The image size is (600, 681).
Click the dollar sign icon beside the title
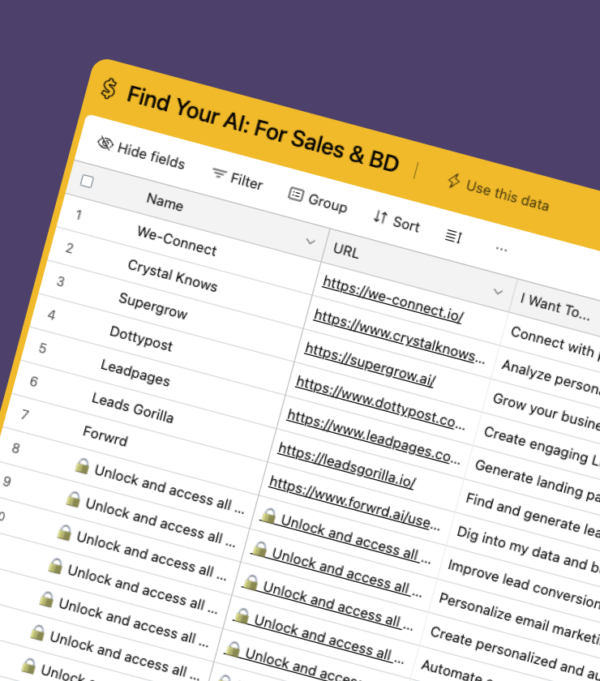pos(109,89)
